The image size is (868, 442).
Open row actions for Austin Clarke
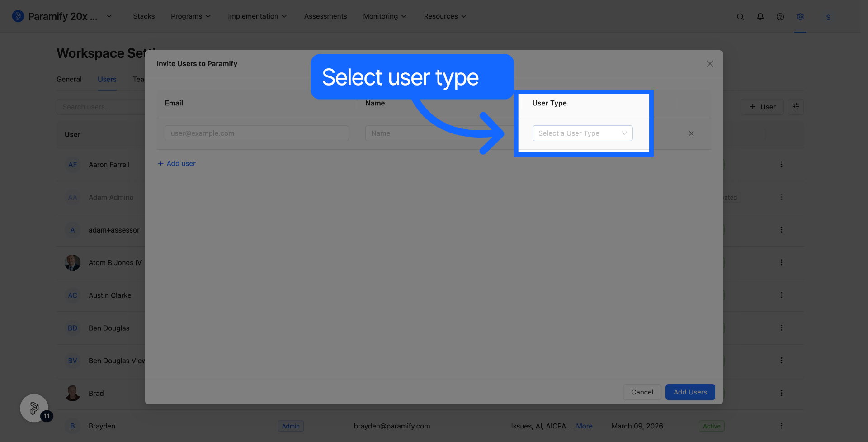click(x=781, y=295)
